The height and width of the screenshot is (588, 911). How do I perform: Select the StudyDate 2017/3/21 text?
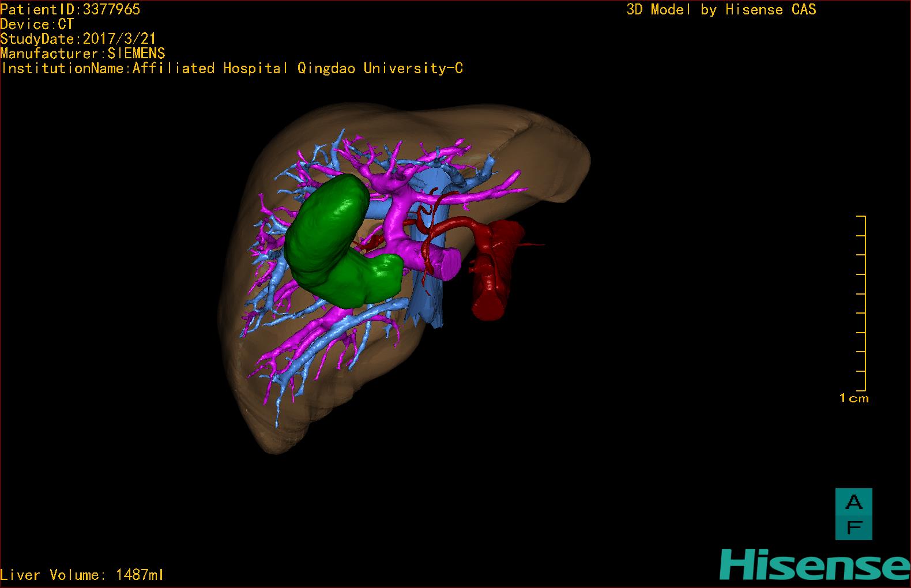tap(78, 39)
